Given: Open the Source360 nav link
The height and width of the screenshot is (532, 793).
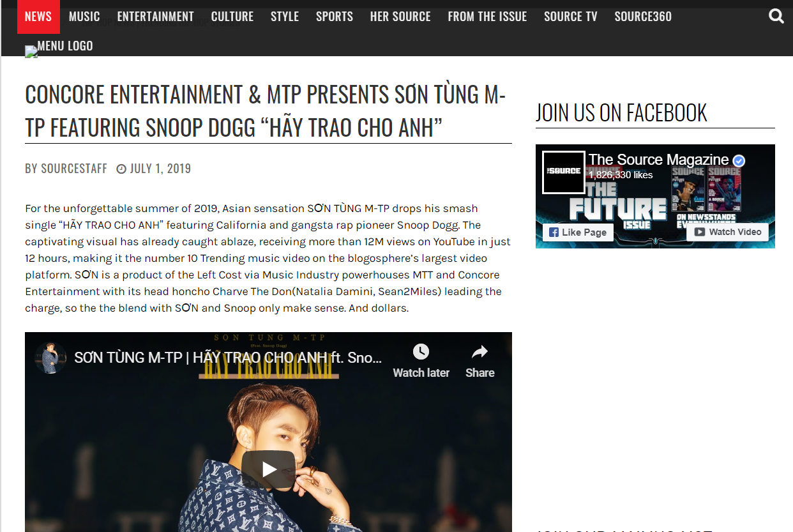Looking at the screenshot, I should (643, 17).
